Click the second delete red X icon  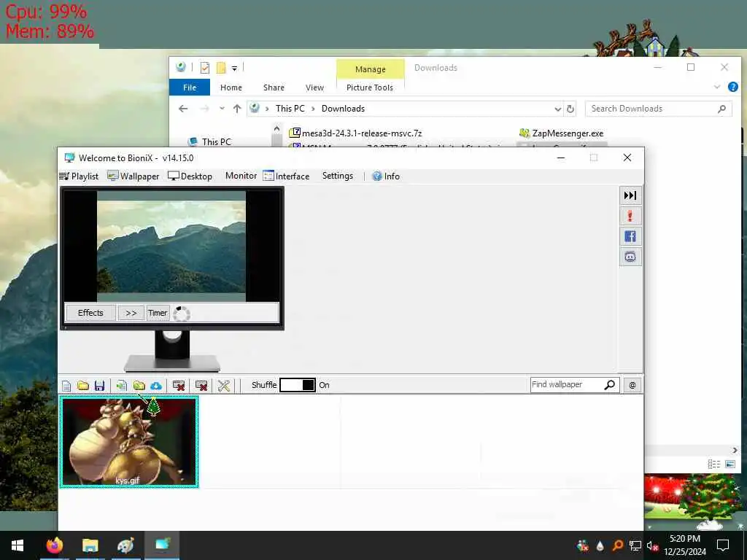(x=201, y=385)
